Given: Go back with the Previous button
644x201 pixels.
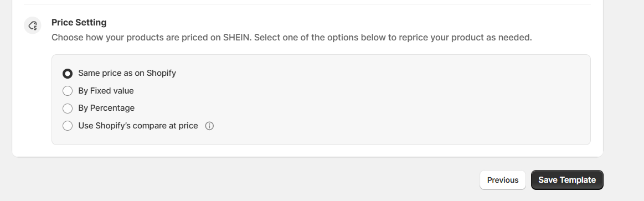Looking at the screenshot, I should (503, 180).
